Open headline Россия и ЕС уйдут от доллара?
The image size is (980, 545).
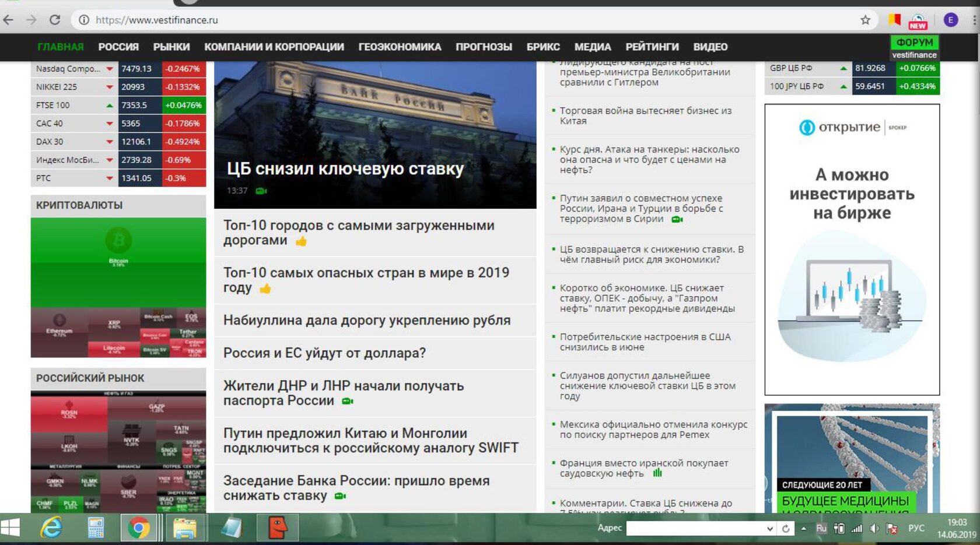[x=324, y=353]
